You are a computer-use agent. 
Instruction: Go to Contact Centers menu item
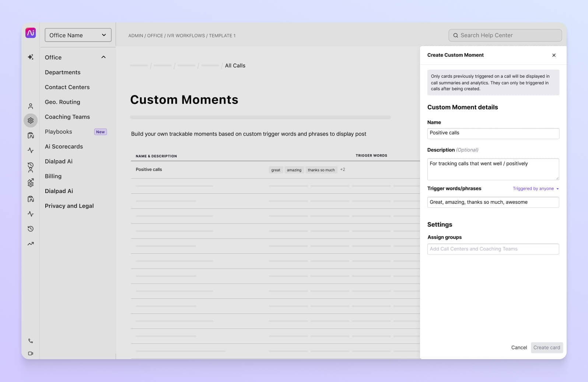click(x=67, y=87)
